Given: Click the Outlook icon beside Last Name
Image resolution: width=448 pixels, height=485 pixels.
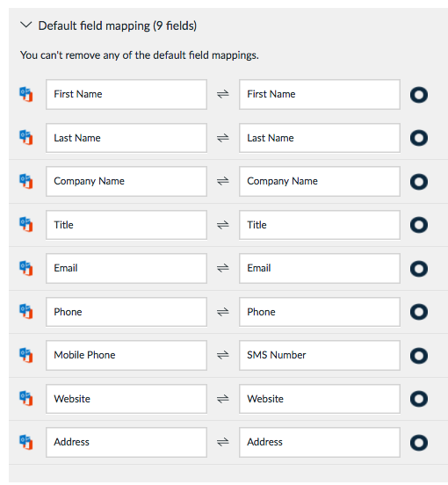Looking at the screenshot, I should (x=26, y=137).
